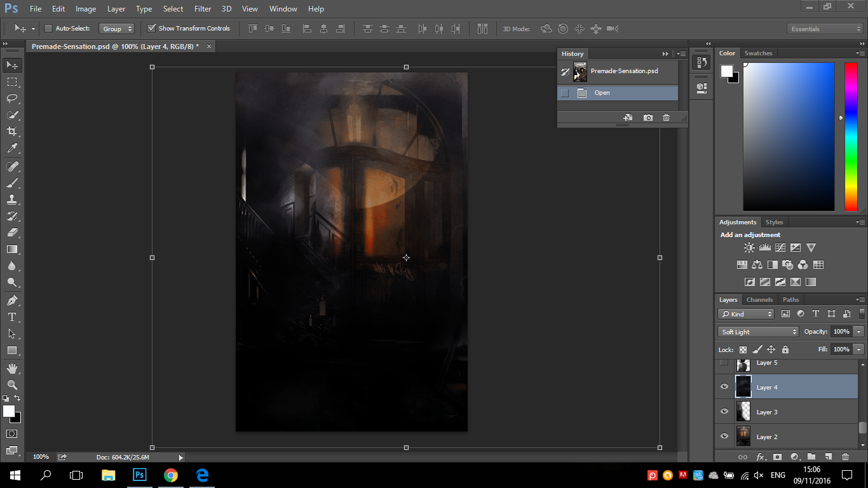This screenshot has width=868, height=488.
Task: Switch to the Swatches tab
Action: click(x=758, y=53)
